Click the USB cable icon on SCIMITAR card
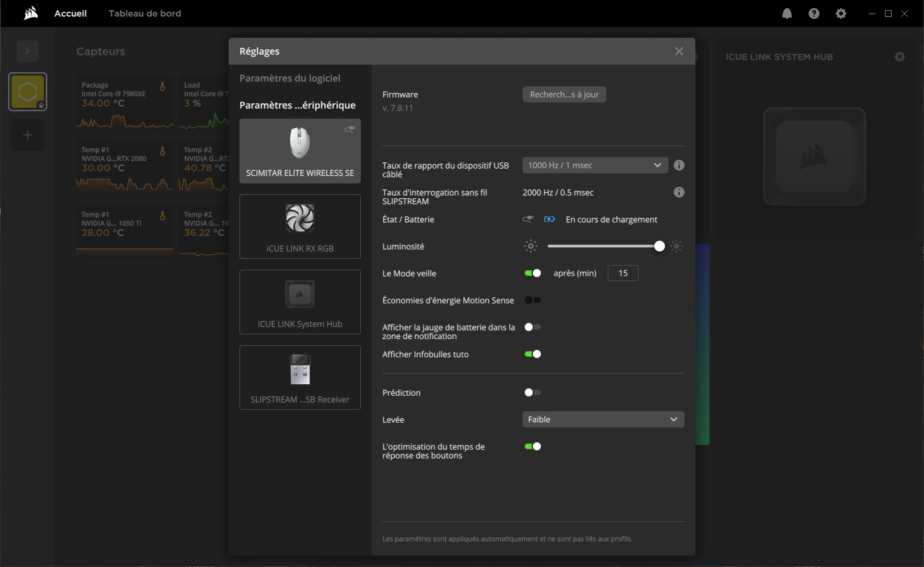Screen dimensions: 924x567 pos(349,129)
